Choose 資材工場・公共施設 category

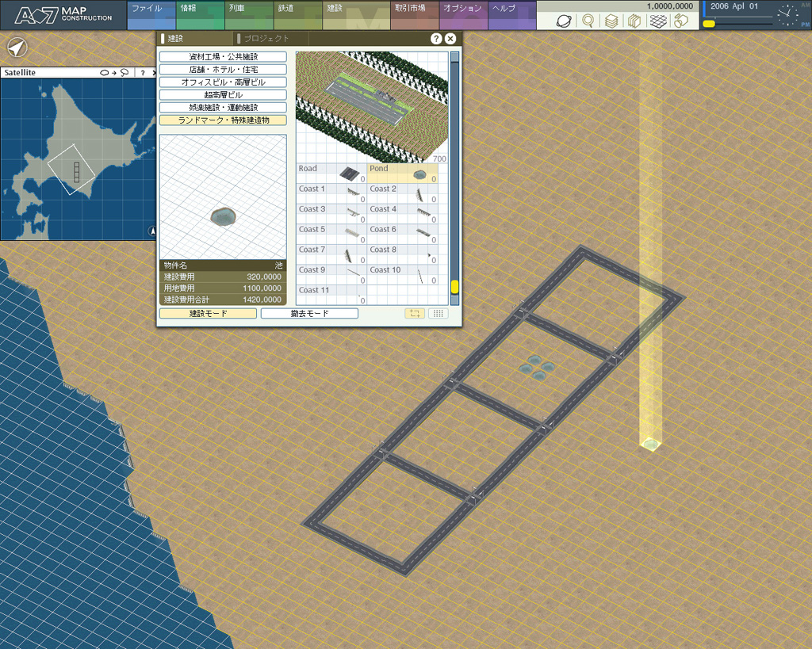[x=223, y=57]
